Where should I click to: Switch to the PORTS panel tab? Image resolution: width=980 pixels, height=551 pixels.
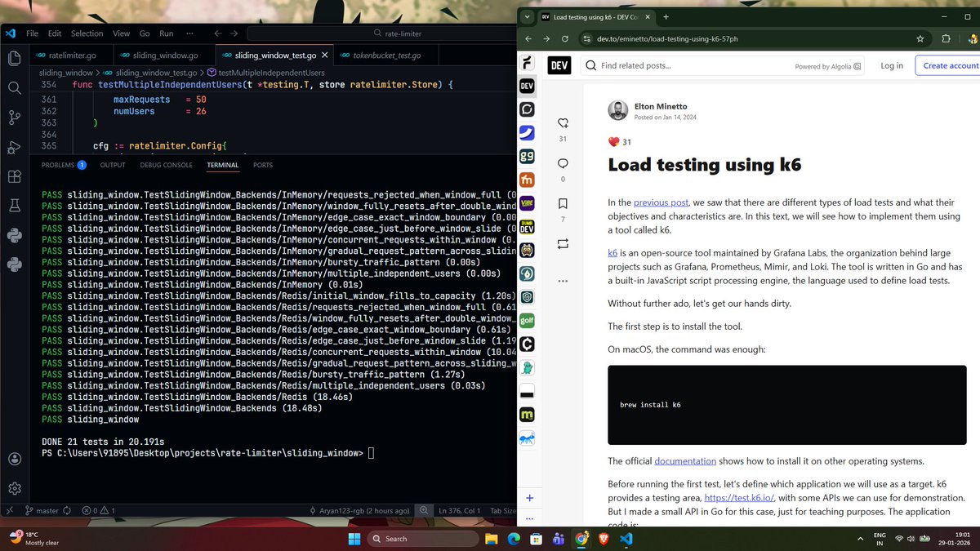tap(263, 165)
